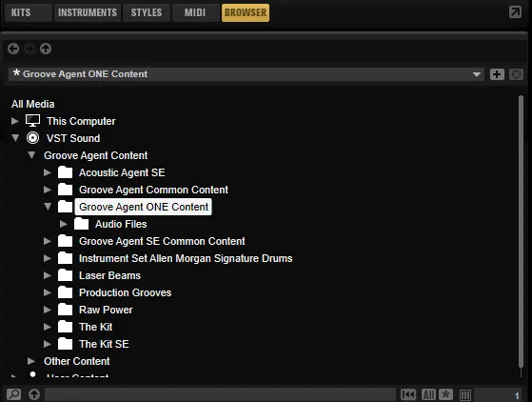Navigate back with the left arrow icon
The width and height of the screenshot is (532, 402).
coord(13,49)
